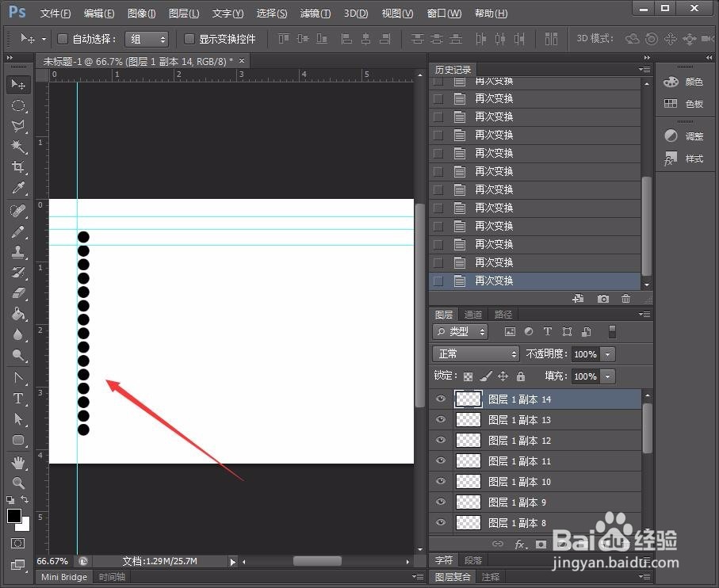
Task: Hide layer 图层 1 副本 12
Action: click(441, 440)
